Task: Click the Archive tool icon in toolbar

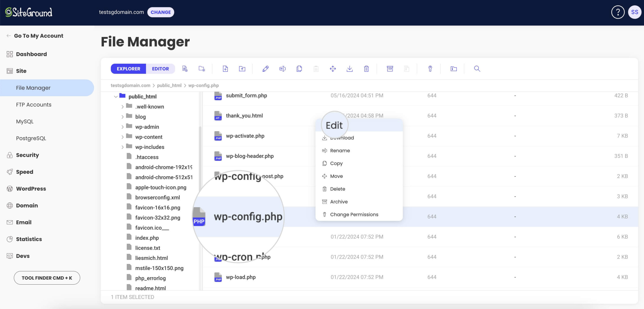Action: [390, 68]
